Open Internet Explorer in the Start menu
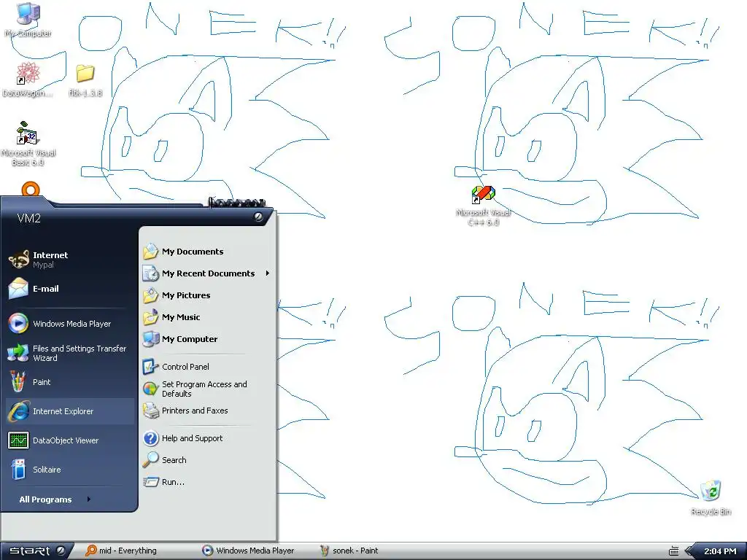747x560 pixels. 69,411
